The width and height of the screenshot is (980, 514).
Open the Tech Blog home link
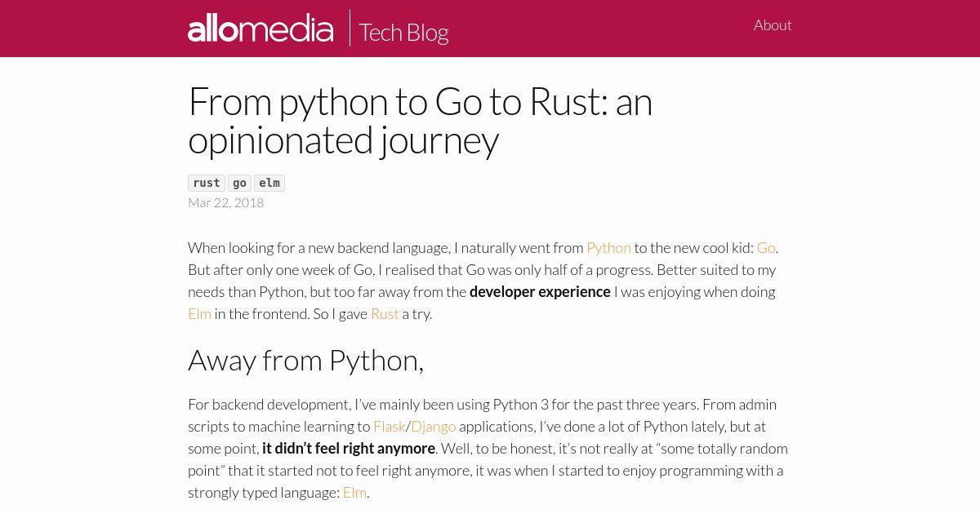[403, 32]
